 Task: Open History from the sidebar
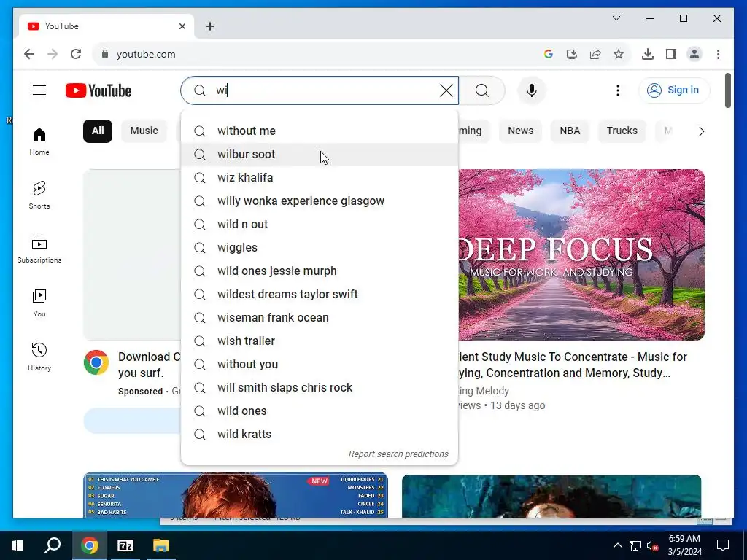[39, 357]
